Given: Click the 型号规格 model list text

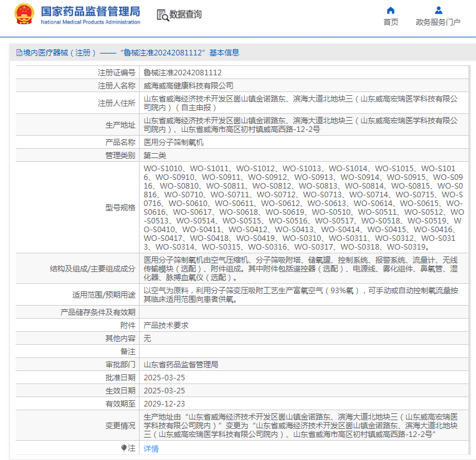Looking at the screenshot, I should (x=303, y=208).
